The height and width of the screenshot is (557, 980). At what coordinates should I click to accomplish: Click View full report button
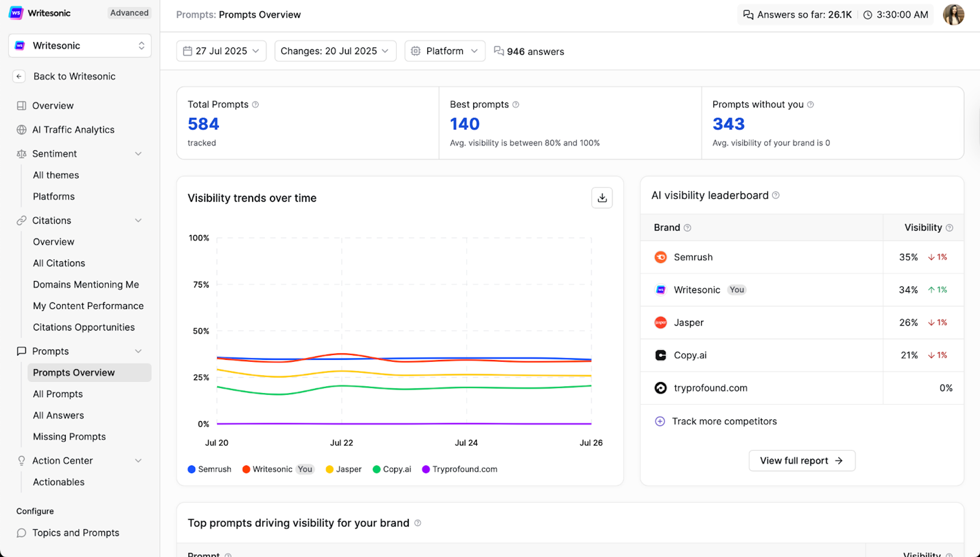point(802,461)
